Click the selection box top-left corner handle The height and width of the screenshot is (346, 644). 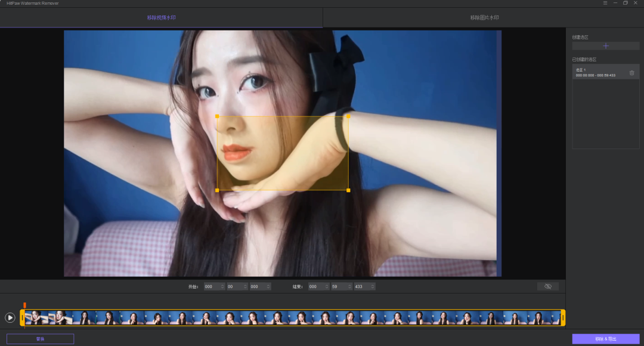click(217, 116)
